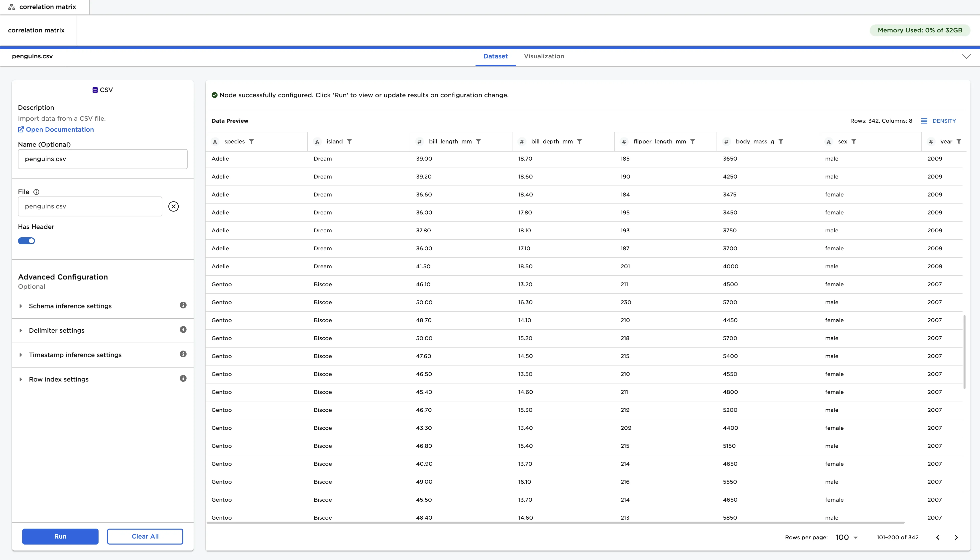This screenshot has width=980, height=560.
Task: Click the info icon beside Schema inference settings
Action: click(x=183, y=305)
